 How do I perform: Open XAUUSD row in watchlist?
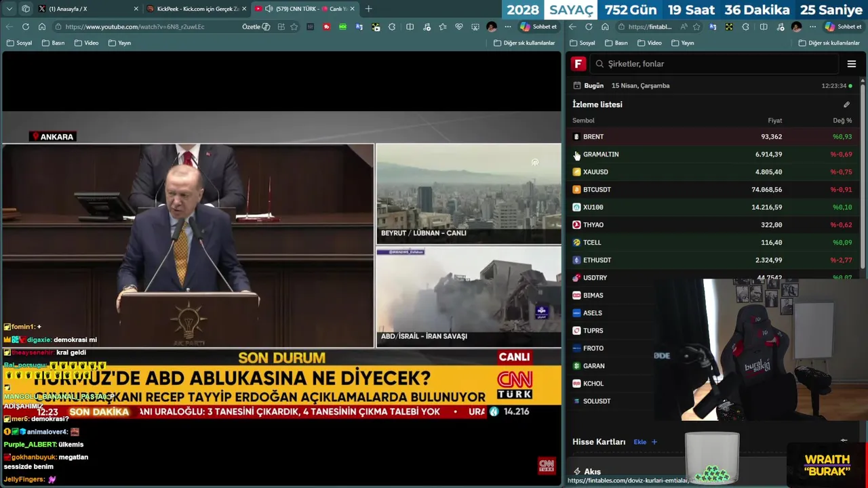click(x=714, y=171)
